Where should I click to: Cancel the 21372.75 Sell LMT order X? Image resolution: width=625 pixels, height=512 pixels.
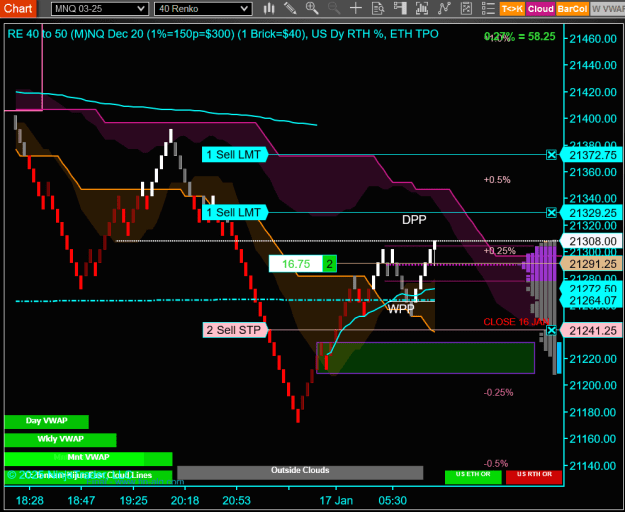click(551, 155)
